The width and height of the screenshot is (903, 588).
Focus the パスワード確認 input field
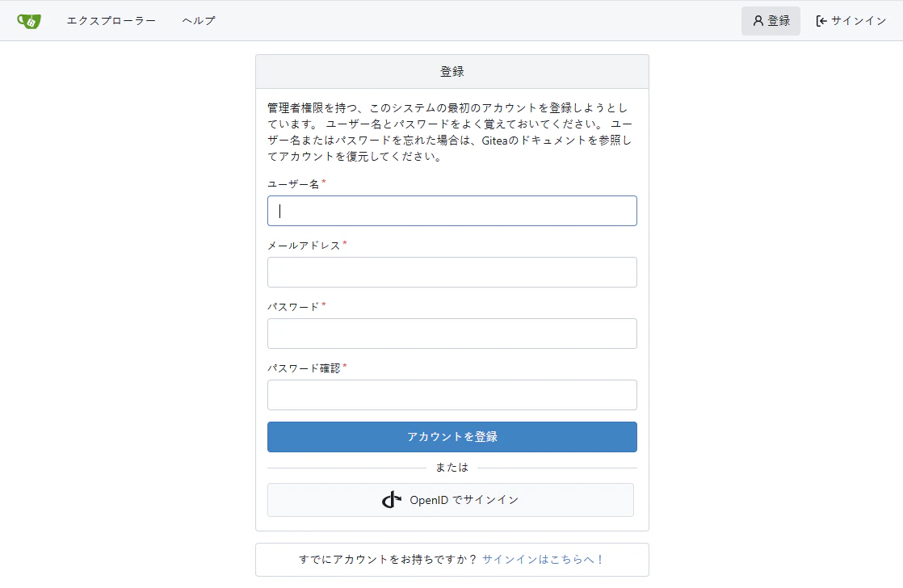coord(452,395)
